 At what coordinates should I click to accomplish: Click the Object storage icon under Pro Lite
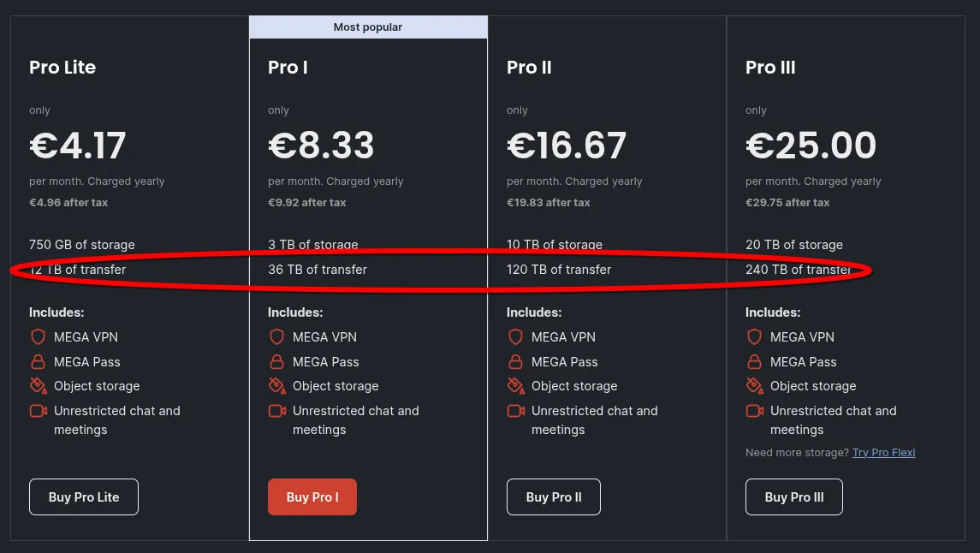pyautogui.click(x=38, y=386)
